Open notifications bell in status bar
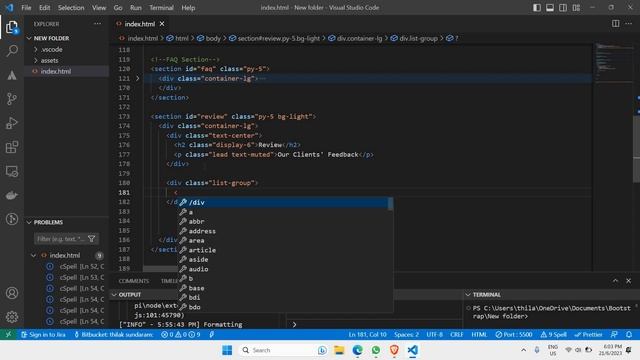The width and height of the screenshot is (640, 360). (629, 334)
